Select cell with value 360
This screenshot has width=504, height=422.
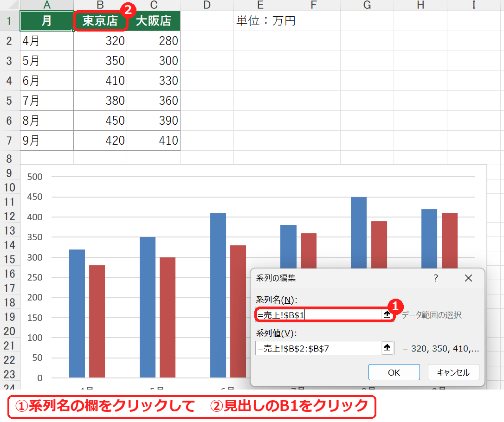(154, 101)
